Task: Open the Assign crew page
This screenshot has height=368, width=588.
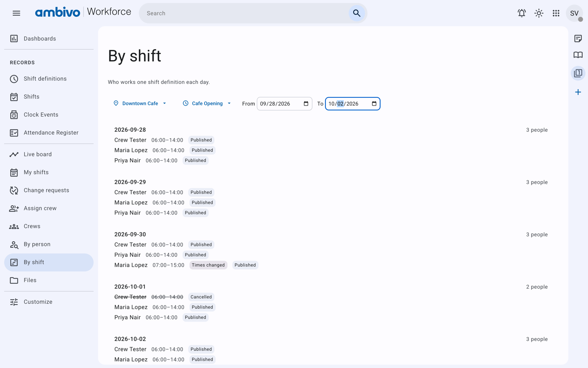Action: [49, 208]
